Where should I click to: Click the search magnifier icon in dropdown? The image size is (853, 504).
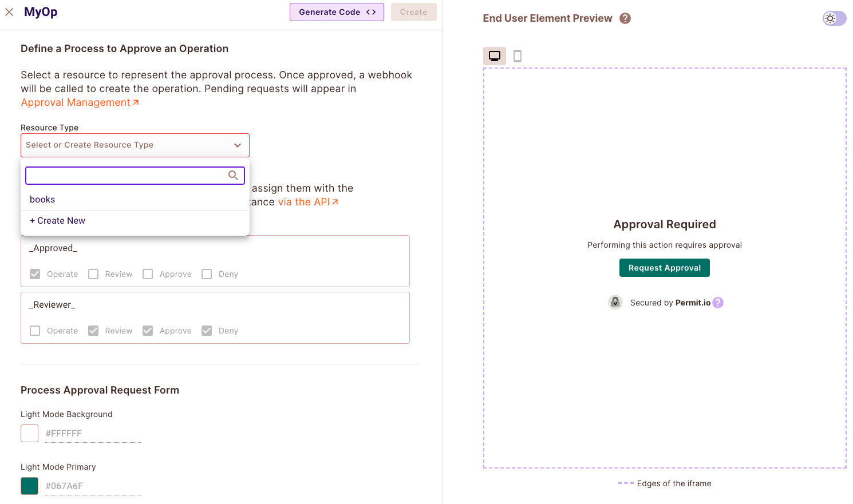point(233,176)
